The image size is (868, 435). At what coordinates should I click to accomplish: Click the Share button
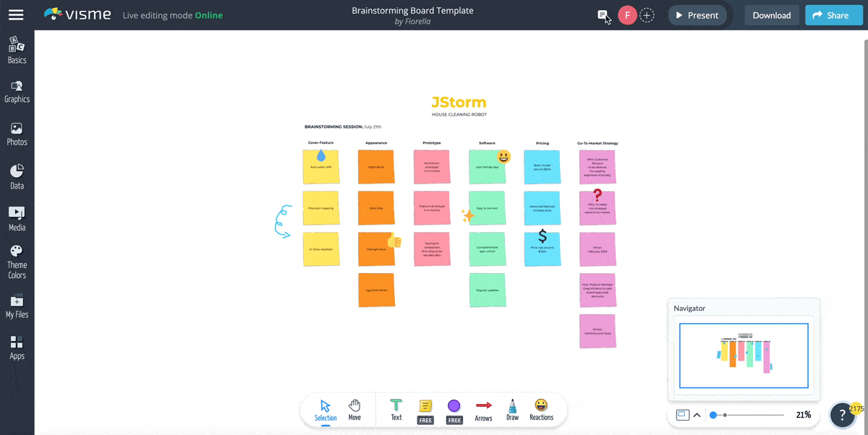pyautogui.click(x=829, y=15)
